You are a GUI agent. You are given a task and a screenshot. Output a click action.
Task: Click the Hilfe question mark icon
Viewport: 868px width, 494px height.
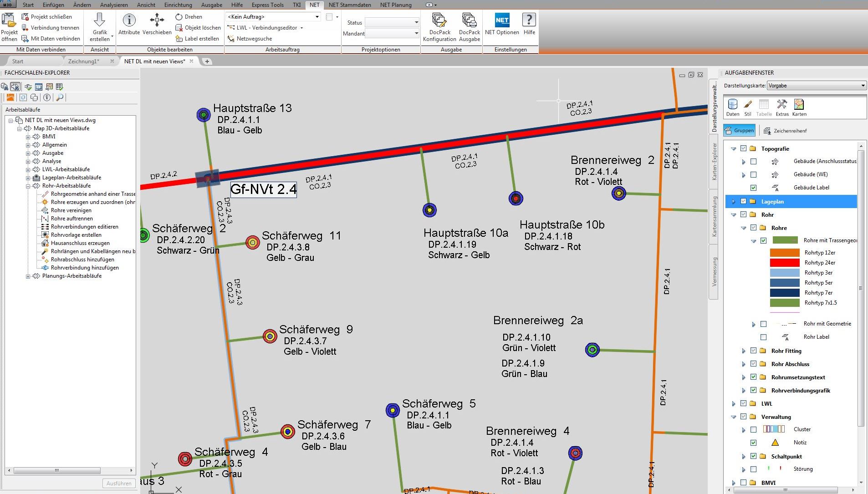coord(529,20)
